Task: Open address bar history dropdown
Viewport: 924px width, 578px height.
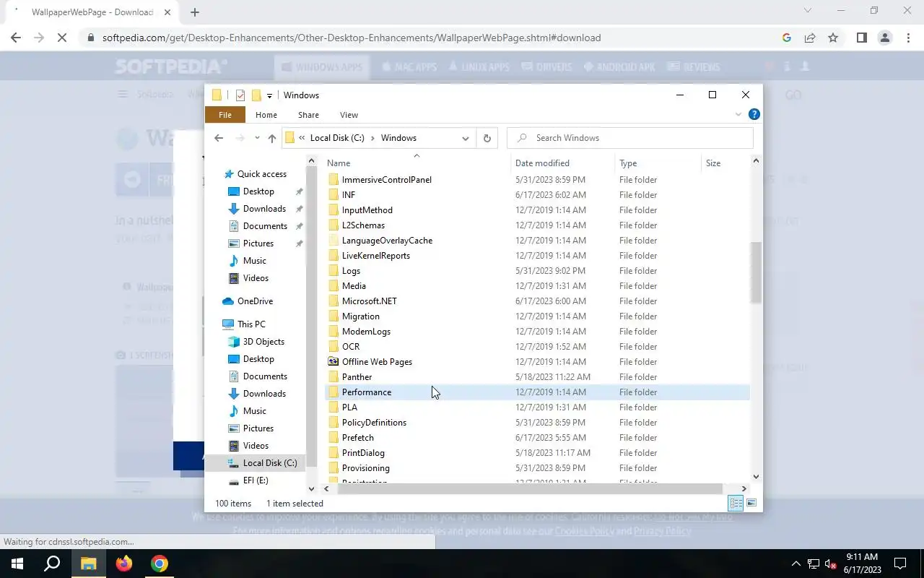Action: click(466, 138)
